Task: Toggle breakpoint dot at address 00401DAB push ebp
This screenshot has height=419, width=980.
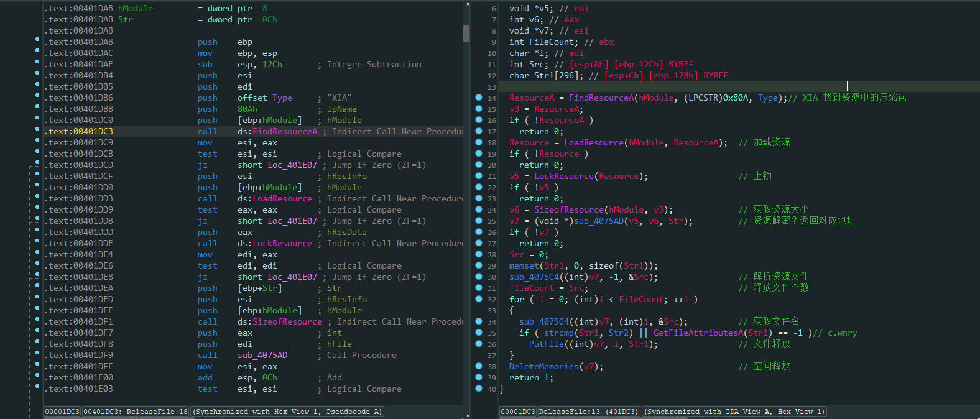Action: click(37, 40)
